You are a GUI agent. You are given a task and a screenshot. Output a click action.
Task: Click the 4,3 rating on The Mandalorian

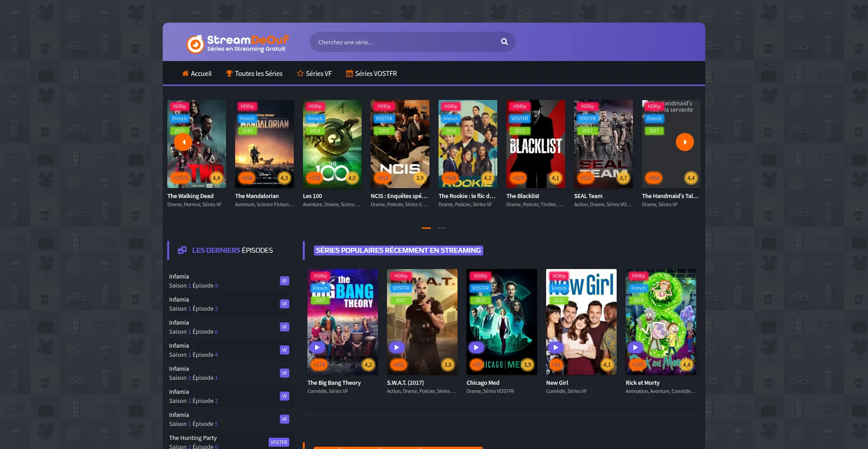[284, 178]
